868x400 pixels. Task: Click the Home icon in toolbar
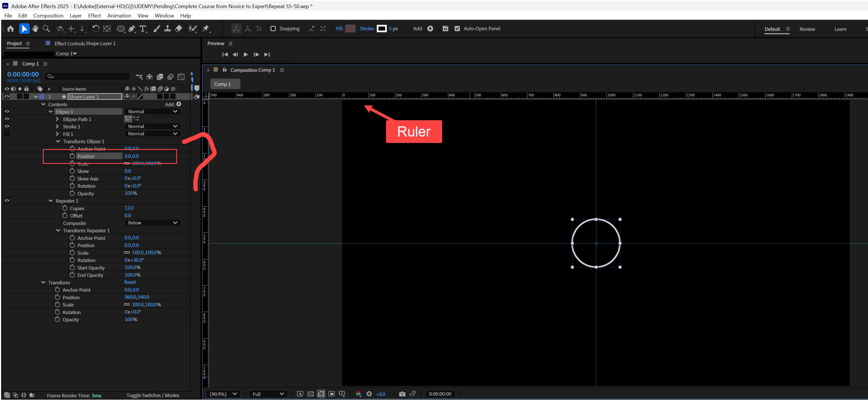pos(10,29)
